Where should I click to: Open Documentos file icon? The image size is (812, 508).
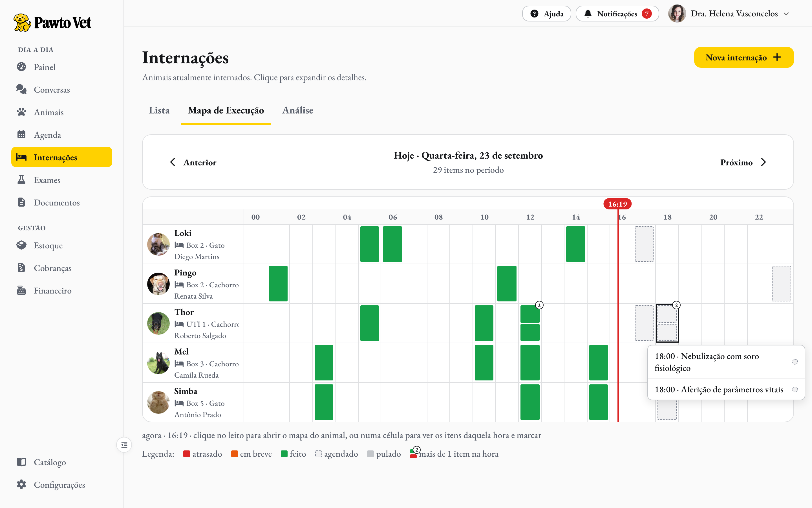click(x=21, y=202)
